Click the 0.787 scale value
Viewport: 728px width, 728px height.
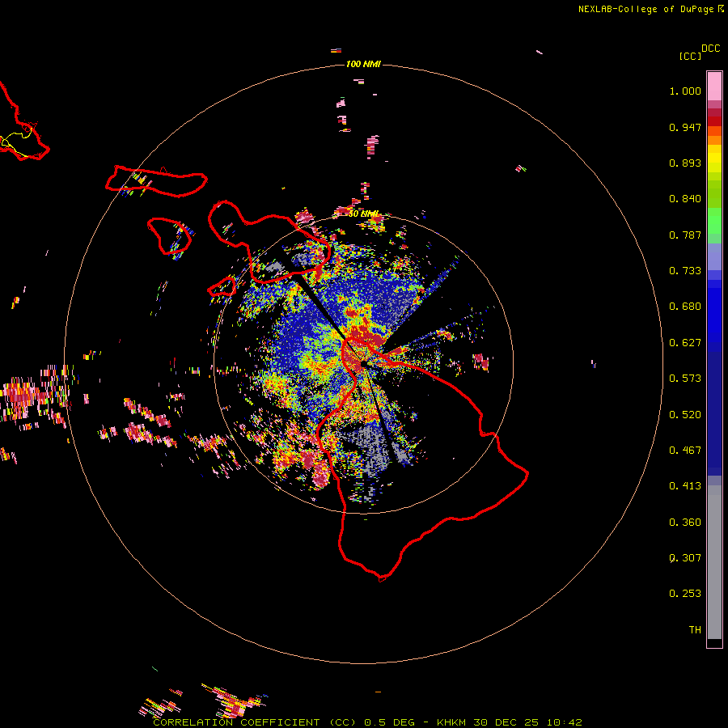coord(685,235)
